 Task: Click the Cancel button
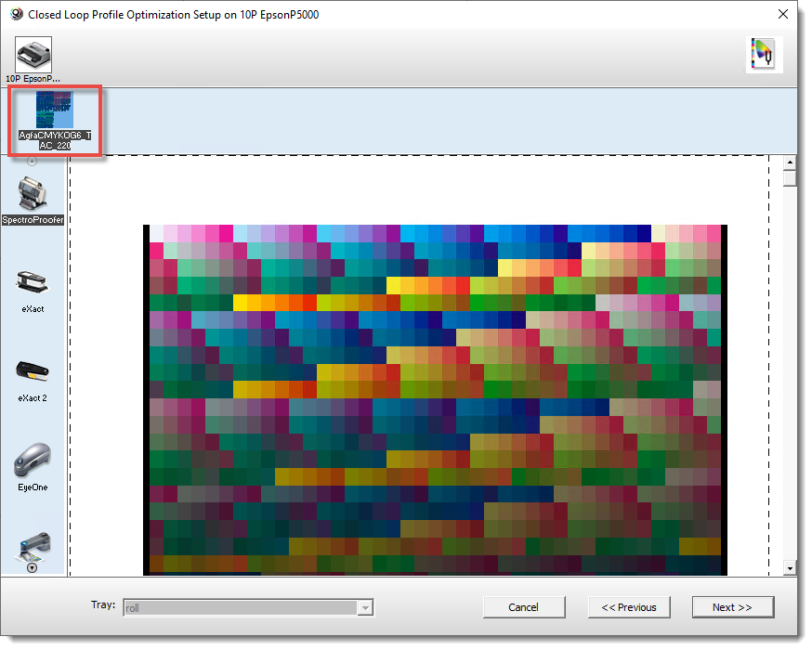click(524, 607)
